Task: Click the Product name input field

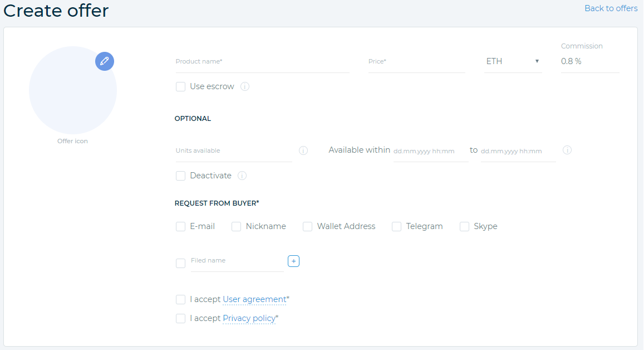Action: [x=262, y=62]
